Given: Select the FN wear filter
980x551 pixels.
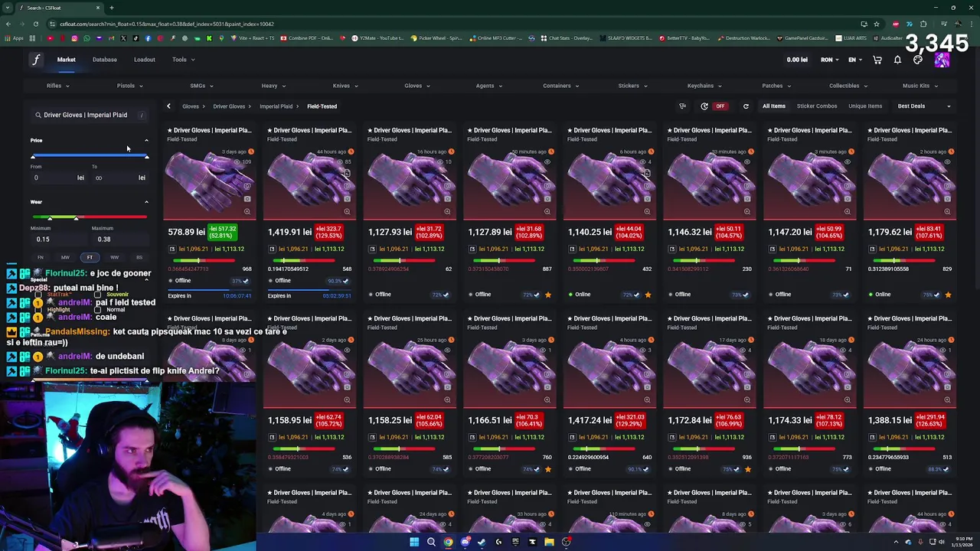Looking at the screenshot, I should 41,257.
